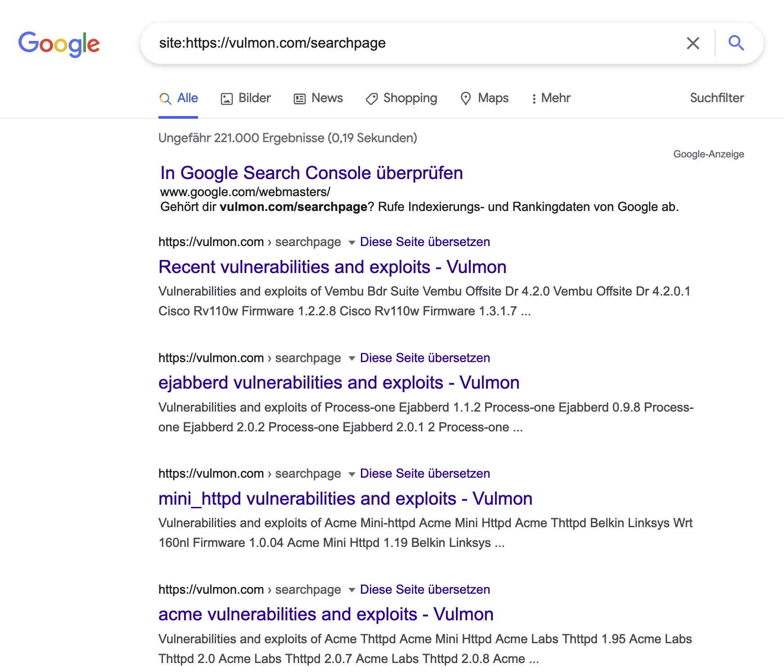Open 'acme vulnerabilities and exploits - Vulmon' result
Viewport: 784px width, 672px height.
click(x=326, y=614)
